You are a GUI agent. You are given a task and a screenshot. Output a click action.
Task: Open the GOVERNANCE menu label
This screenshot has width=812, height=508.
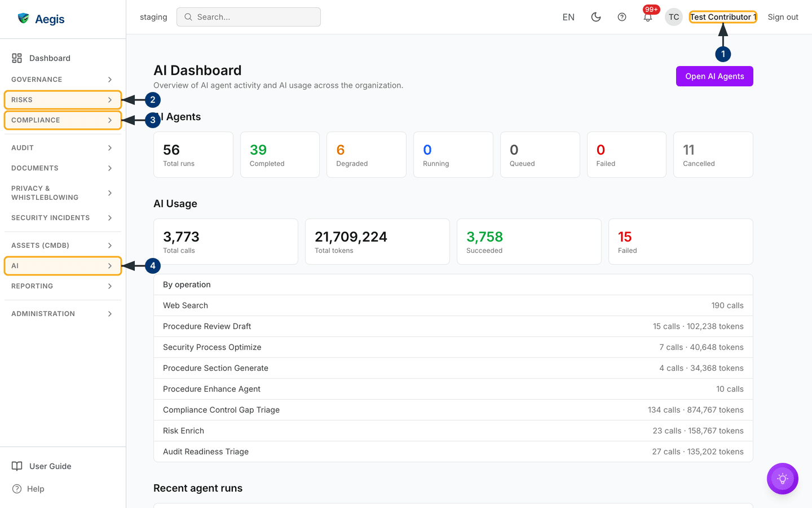point(37,80)
